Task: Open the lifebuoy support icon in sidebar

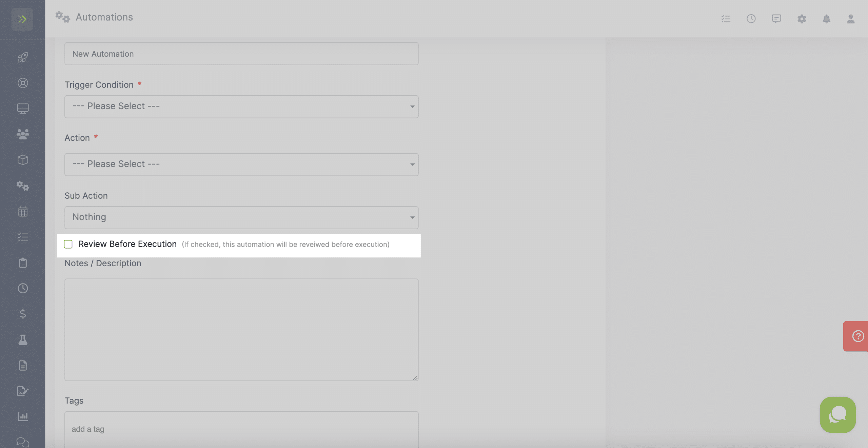Action: (23, 83)
